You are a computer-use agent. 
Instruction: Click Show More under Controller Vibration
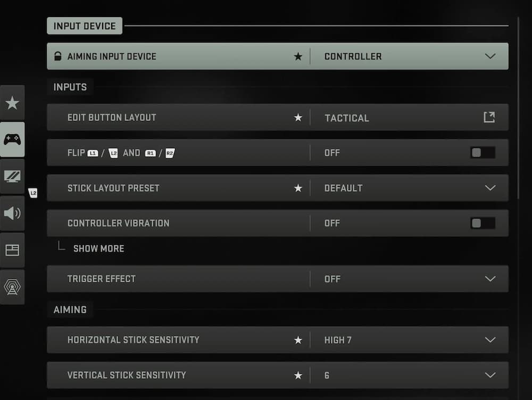tap(98, 249)
